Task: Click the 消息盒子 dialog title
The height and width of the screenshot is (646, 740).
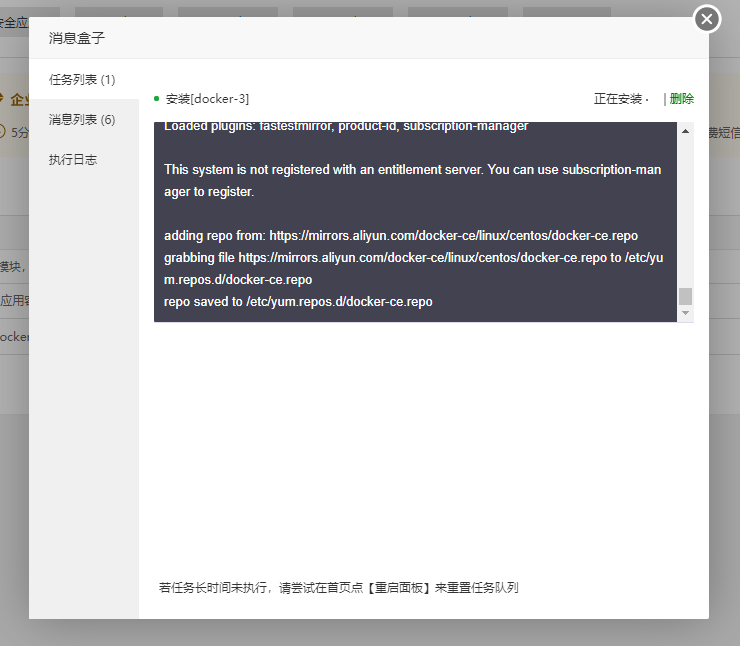Action: pos(76,38)
